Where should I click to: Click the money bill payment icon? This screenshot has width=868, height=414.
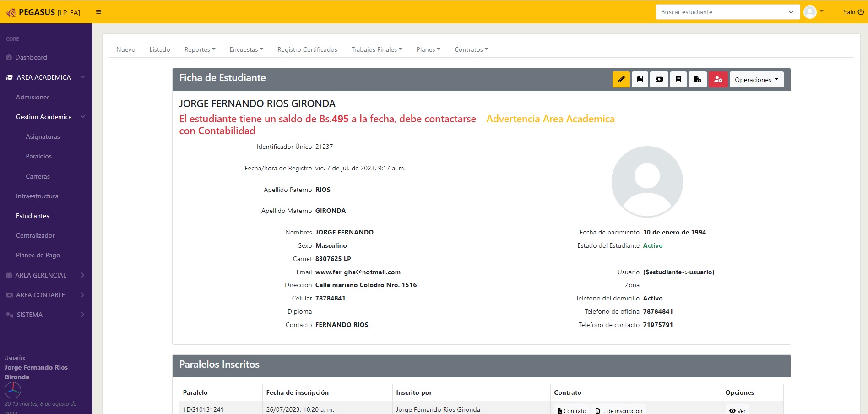point(659,79)
